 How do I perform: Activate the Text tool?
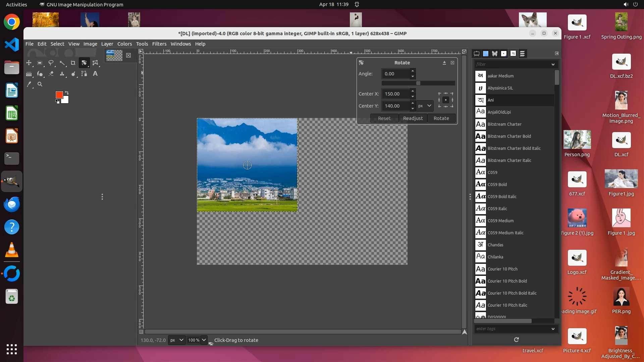(95, 74)
